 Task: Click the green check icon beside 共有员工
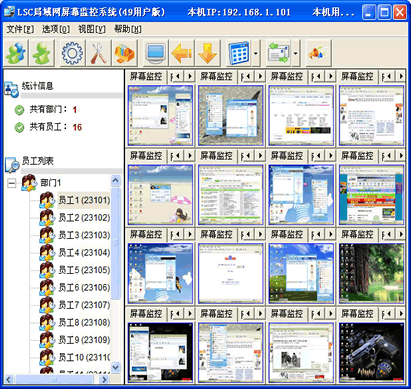(20, 127)
